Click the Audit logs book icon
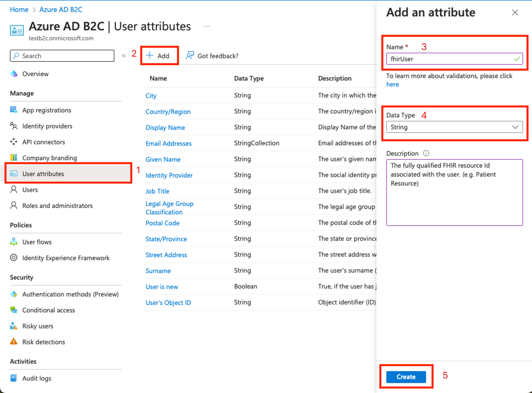 [x=14, y=378]
